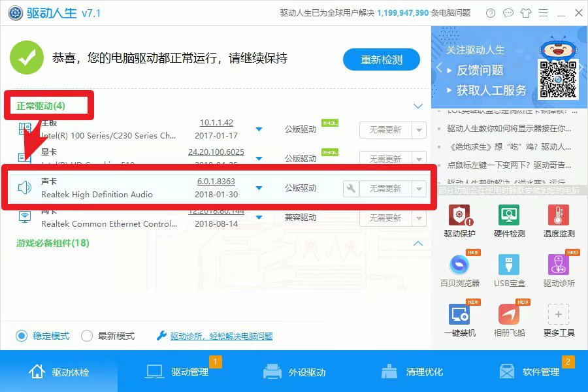Open 驱动诊所 tool
This screenshot has width=588, height=392.
click(559, 270)
